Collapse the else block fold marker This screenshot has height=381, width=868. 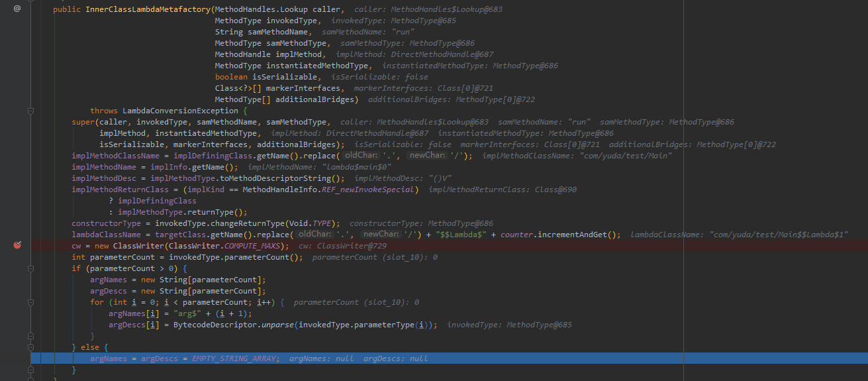tap(30, 347)
